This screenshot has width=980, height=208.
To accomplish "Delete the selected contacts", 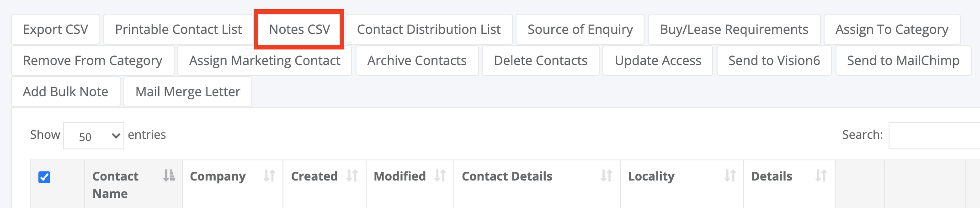I will tap(540, 61).
